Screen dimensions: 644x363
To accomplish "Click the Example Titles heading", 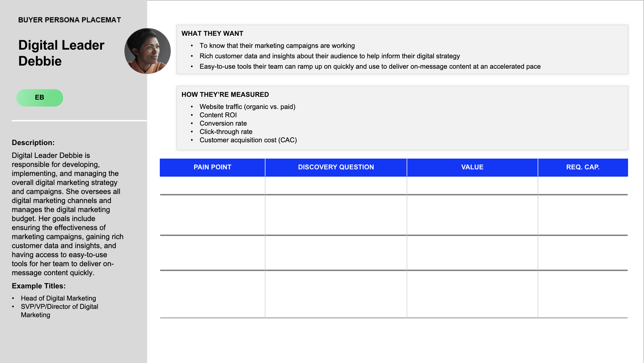I will (x=39, y=286).
